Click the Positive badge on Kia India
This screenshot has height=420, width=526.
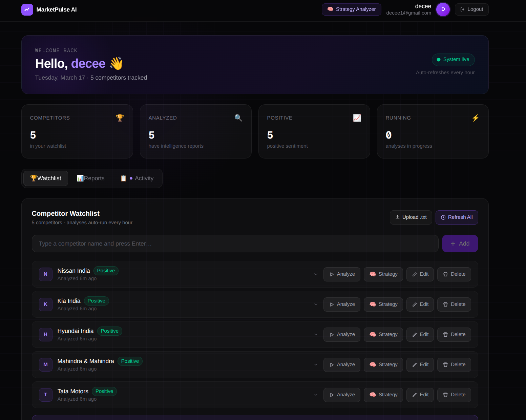(x=97, y=301)
